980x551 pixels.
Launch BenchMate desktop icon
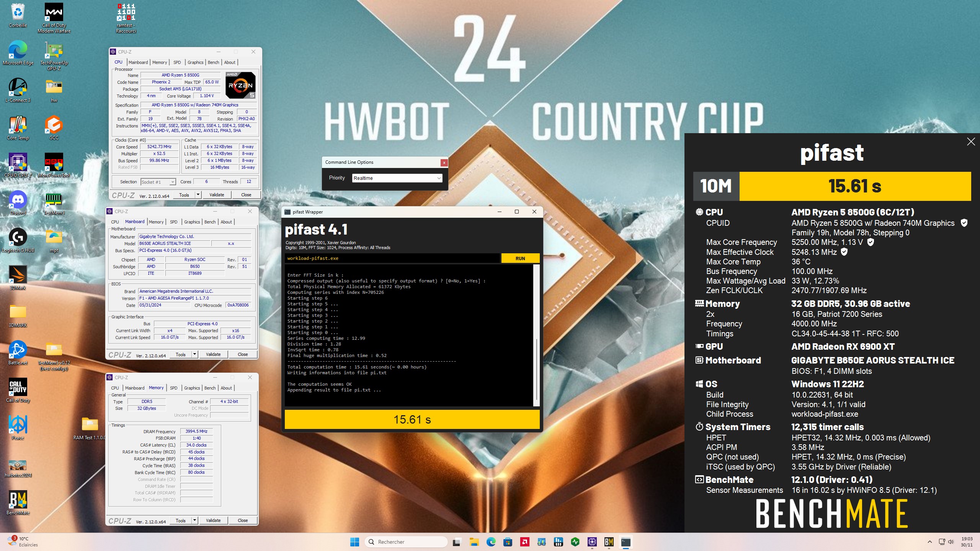(x=18, y=503)
